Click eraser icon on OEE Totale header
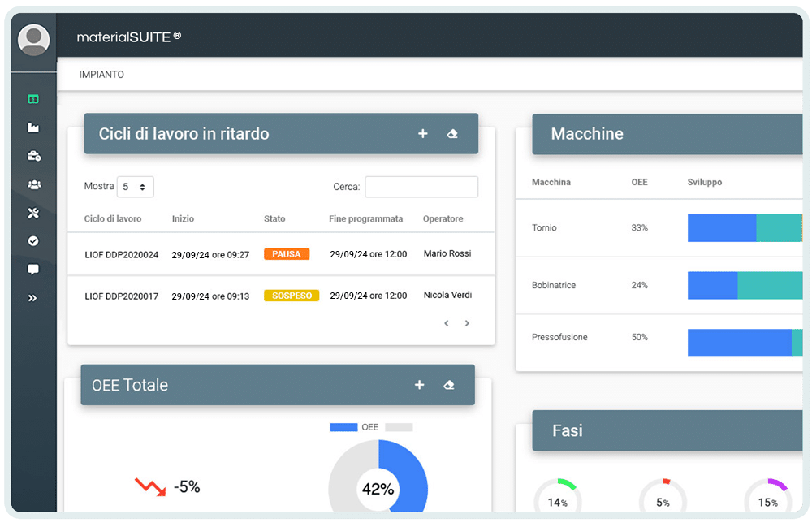Screen dimensions: 812x527 coord(449,385)
